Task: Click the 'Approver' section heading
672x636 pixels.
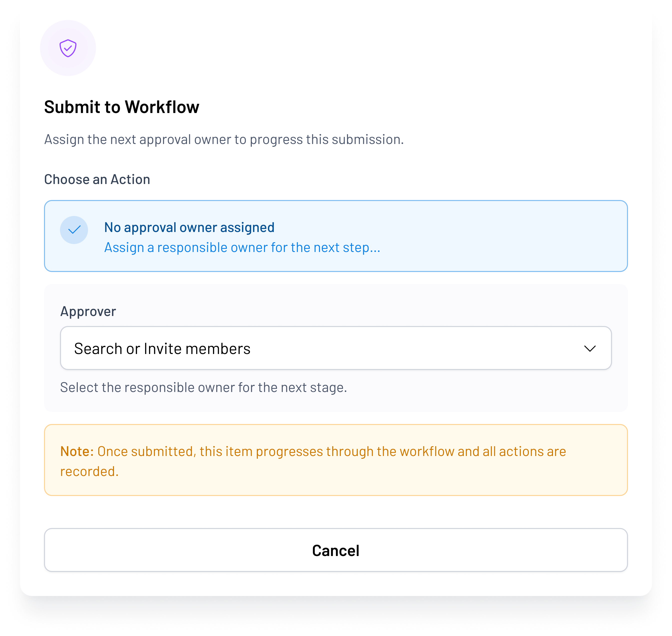Action: click(x=88, y=311)
